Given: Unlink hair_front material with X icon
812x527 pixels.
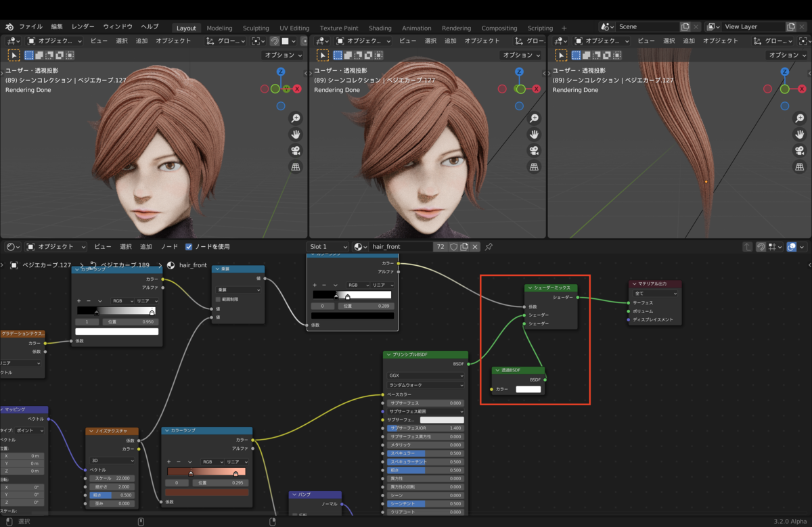Looking at the screenshot, I should pyautogui.click(x=475, y=247).
